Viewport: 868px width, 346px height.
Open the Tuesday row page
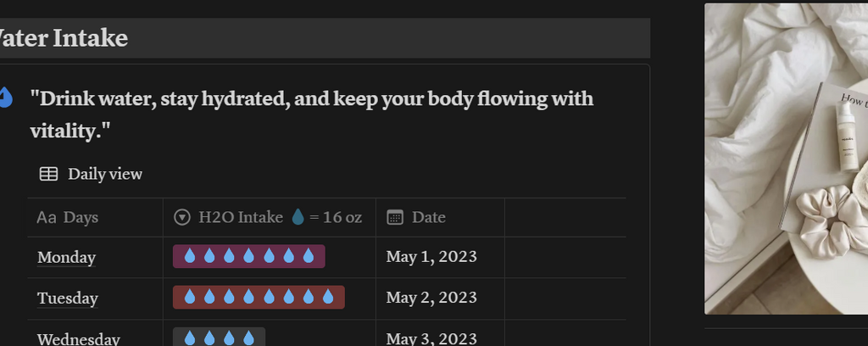[x=68, y=298]
